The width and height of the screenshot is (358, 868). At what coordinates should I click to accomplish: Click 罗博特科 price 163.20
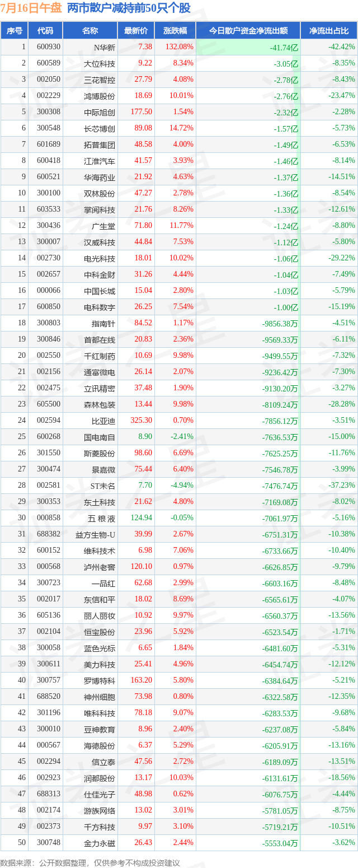pyautogui.click(x=140, y=680)
